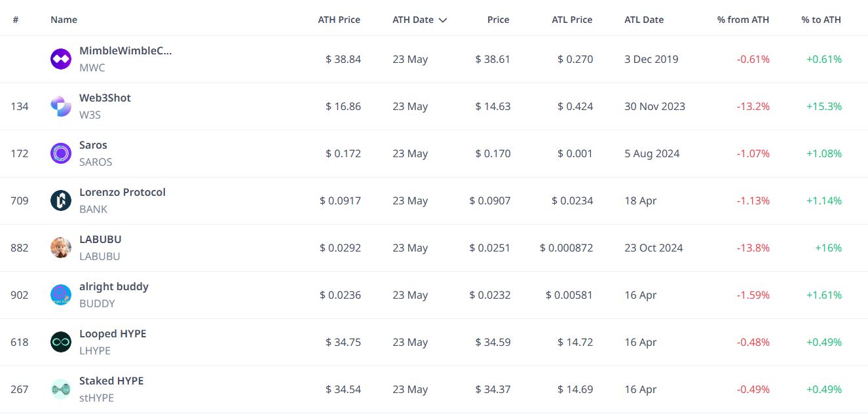Screen dimensions: 868x414
Task: Open the Staked HYPE name link
Action: point(111,381)
